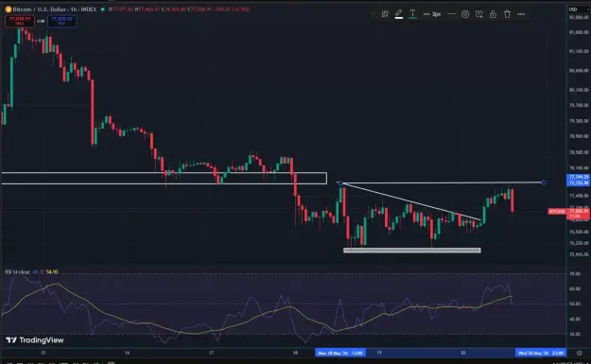
Task: Click the Mon 18 May time axis label
Action: (340, 353)
